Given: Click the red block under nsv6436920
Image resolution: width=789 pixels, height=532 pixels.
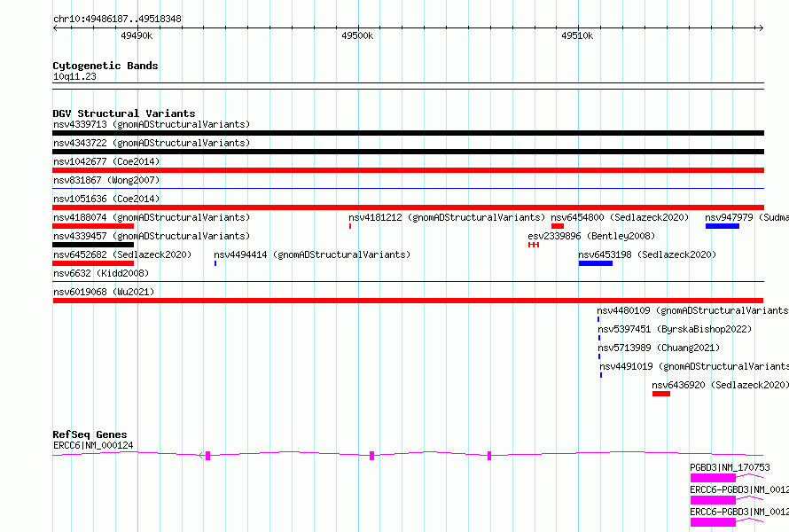Looking at the screenshot, I should pyautogui.click(x=661, y=394).
